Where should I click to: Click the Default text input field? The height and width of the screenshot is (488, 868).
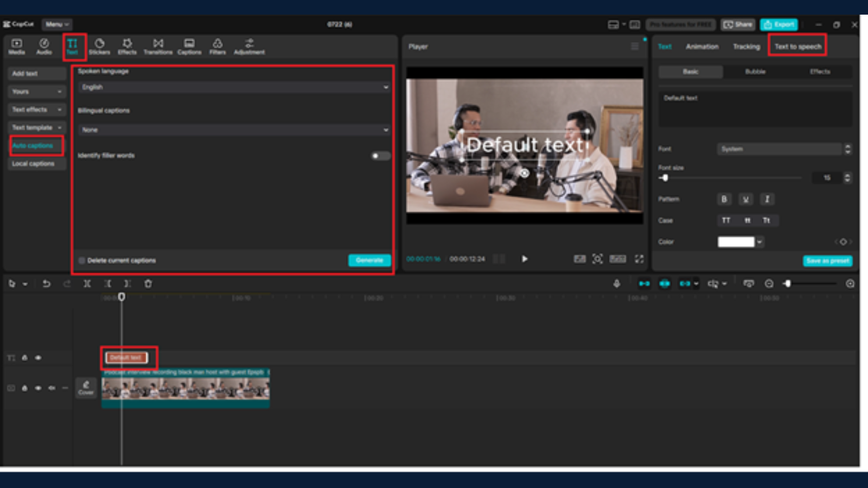pyautogui.click(x=755, y=109)
